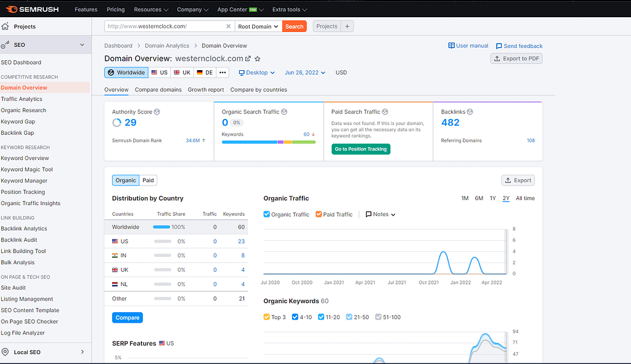Viewport: 631px width, 364px height.
Task: Uncheck the Organic Traffic checkbox
Action: (266, 214)
